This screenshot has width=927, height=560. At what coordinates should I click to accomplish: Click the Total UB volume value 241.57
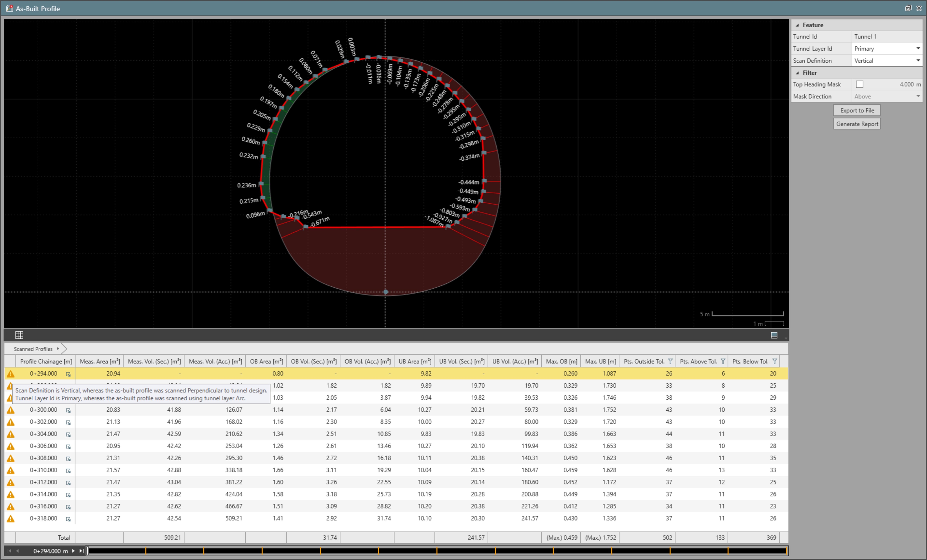476,537
